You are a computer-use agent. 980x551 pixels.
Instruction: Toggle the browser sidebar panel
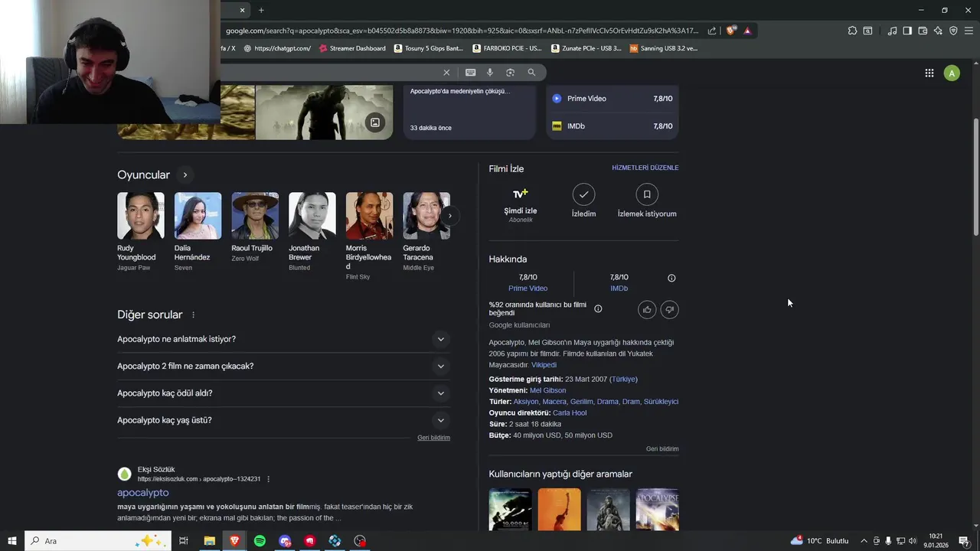click(x=907, y=31)
